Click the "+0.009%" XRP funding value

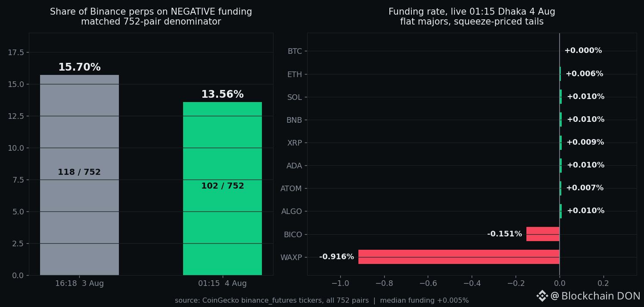[x=585, y=143]
